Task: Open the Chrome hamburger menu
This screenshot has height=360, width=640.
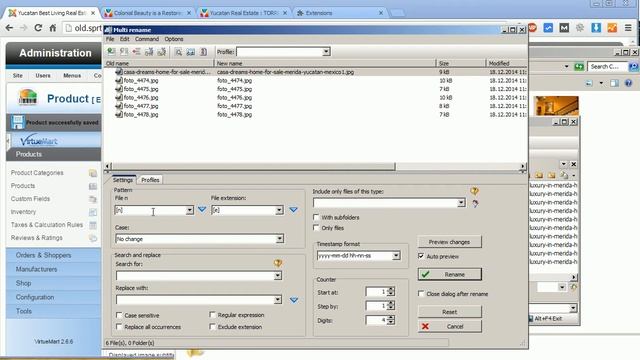Action: 628,28
